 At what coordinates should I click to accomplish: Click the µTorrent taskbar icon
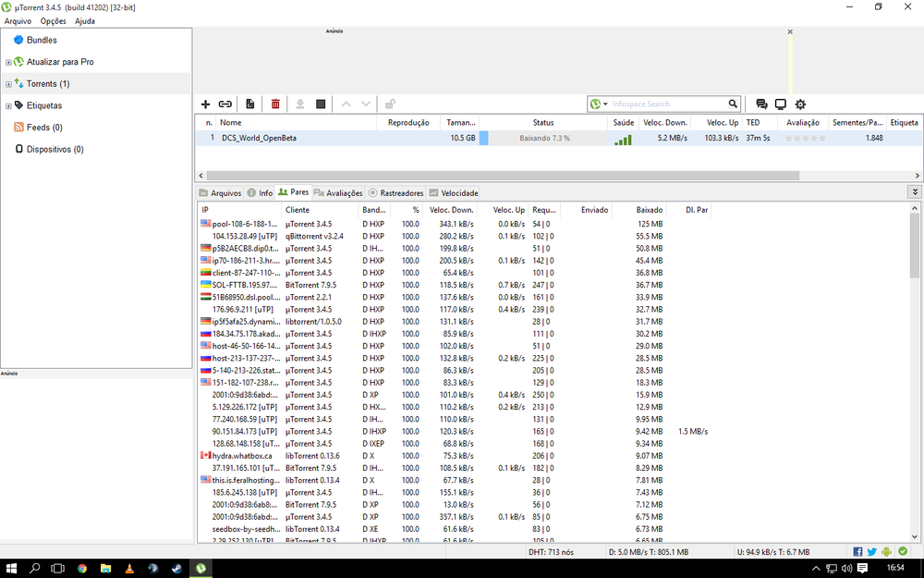click(x=201, y=568)
